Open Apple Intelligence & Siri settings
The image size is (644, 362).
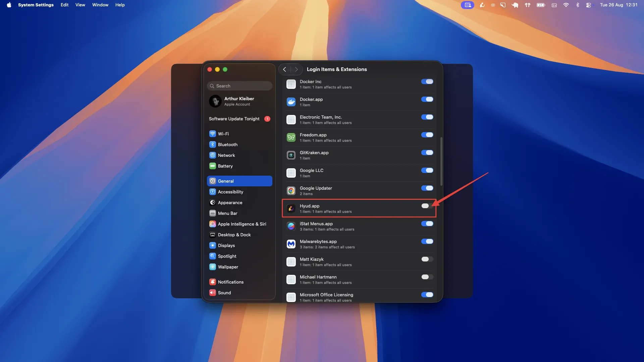coord(241,224)
